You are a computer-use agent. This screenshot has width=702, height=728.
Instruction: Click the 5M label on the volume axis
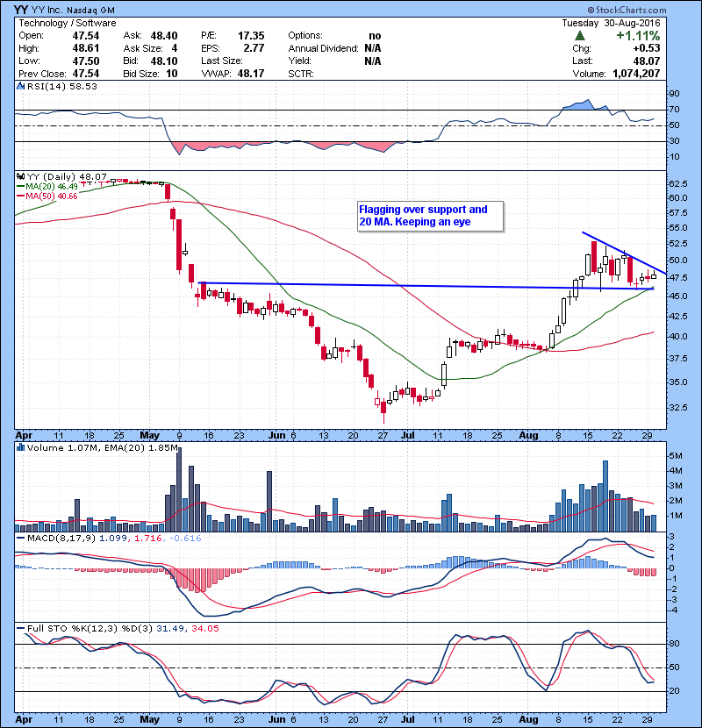click(x=676, y=455)
